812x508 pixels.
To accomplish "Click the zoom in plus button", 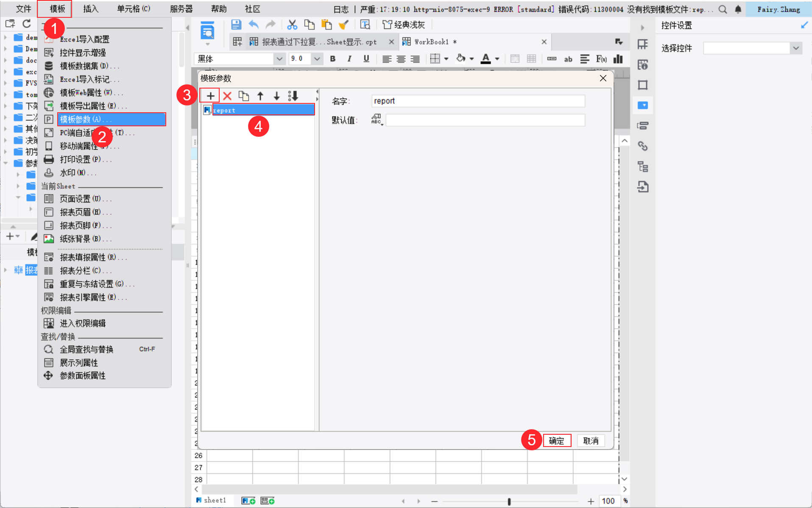I will [x=591, y=501].
